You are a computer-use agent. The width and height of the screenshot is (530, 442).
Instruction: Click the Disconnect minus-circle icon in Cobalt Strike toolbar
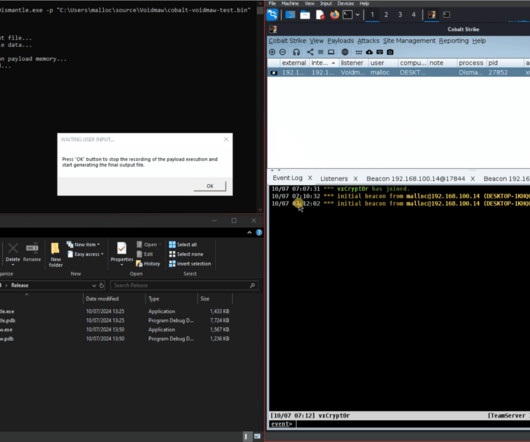[x=283, y=52]
